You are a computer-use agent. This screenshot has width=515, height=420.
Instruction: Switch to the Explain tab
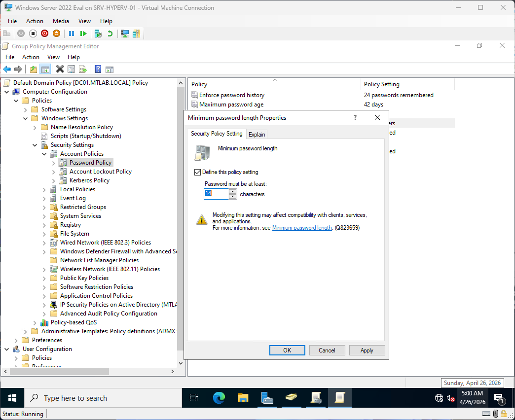tap(257, 134)
